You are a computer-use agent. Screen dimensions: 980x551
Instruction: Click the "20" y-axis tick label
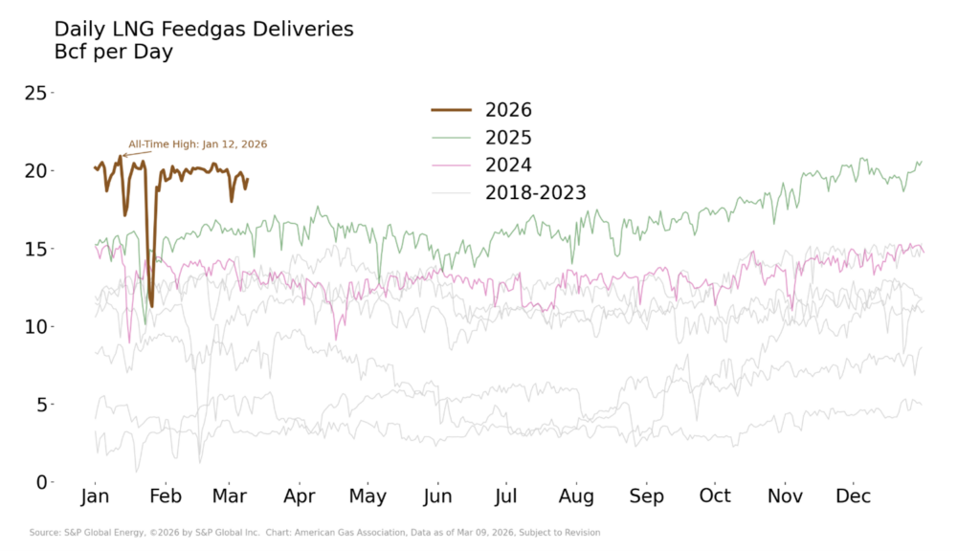click(x=36, y=171)
